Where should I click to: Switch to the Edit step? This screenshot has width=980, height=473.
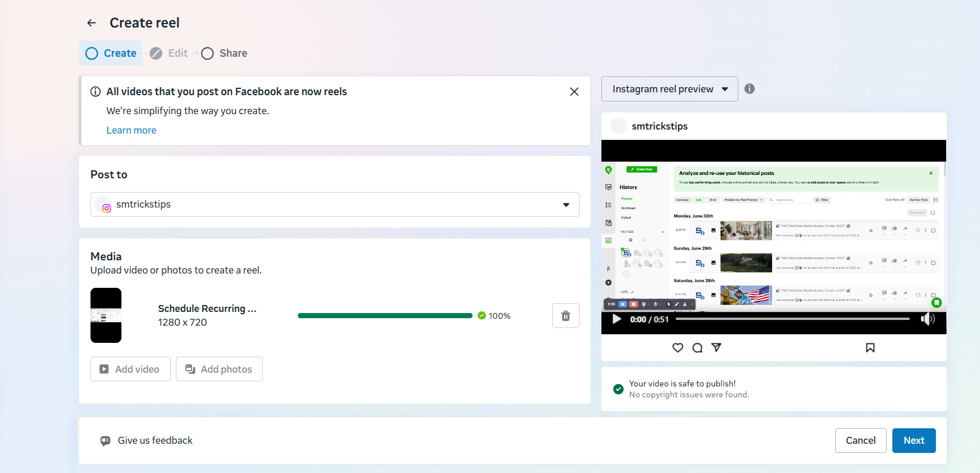point(170,53)
